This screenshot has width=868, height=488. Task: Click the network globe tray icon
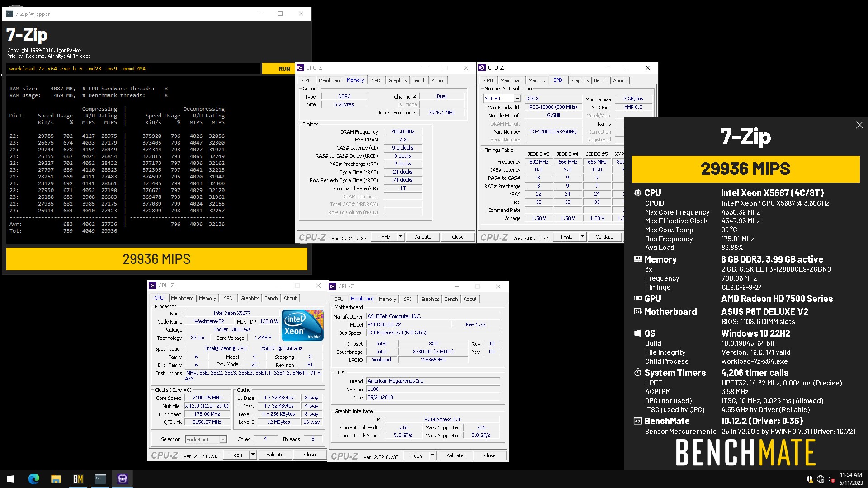point(821,479)
